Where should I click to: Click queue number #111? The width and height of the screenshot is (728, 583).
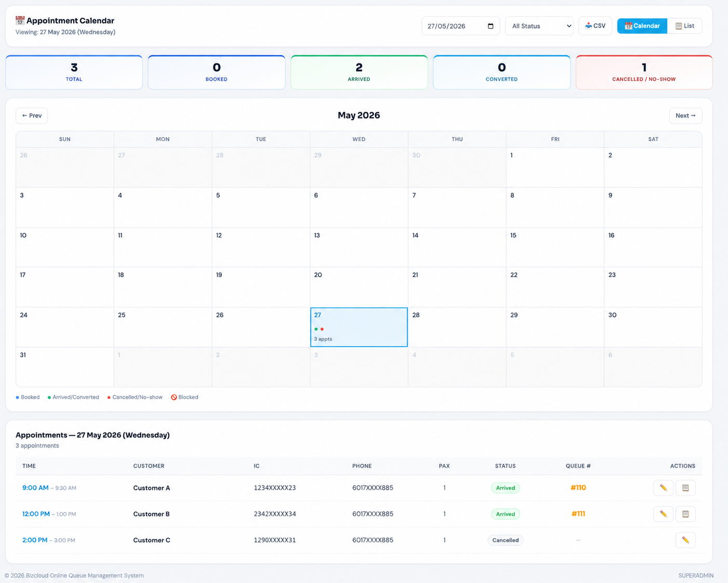[x=578, y=514]
